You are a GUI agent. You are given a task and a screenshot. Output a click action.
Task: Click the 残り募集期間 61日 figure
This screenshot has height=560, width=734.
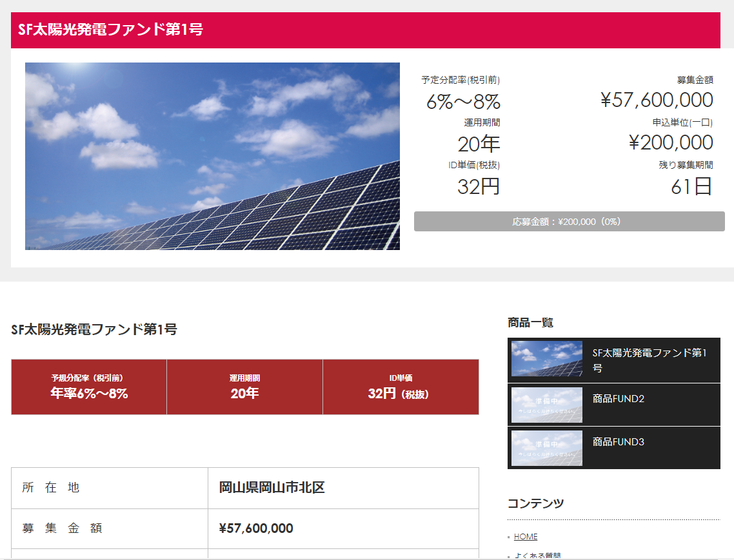pyautogui.click(x=691, y=187)
